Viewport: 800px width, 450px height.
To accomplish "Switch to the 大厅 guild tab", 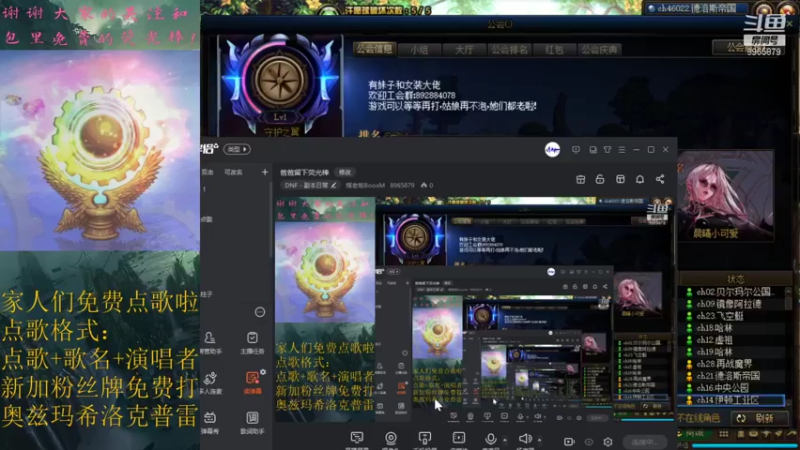I will [464, 49].
